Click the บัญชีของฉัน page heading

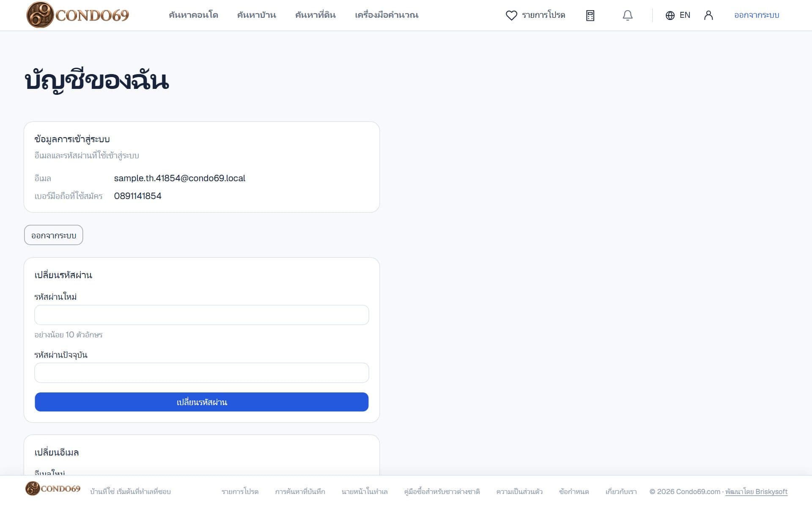coord(97,80)
